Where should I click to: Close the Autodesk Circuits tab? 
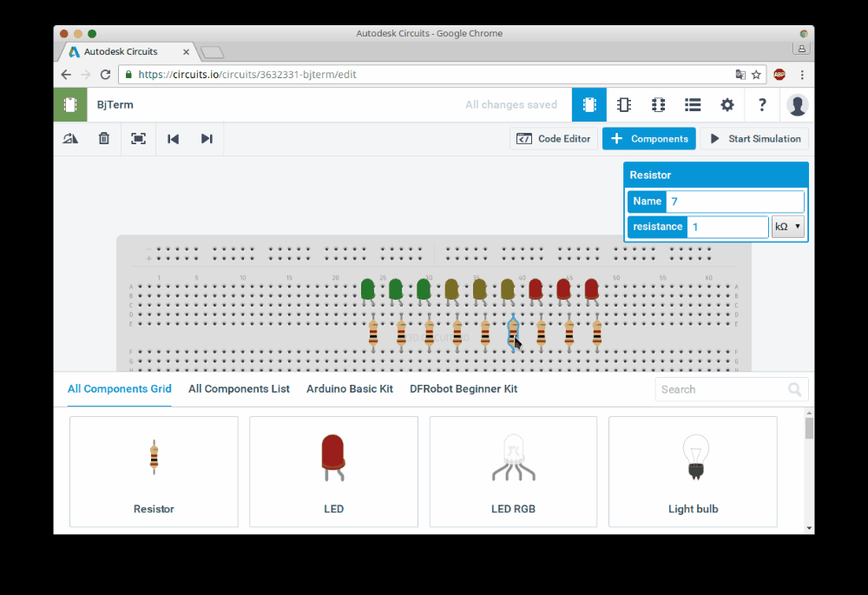point(186,52)
